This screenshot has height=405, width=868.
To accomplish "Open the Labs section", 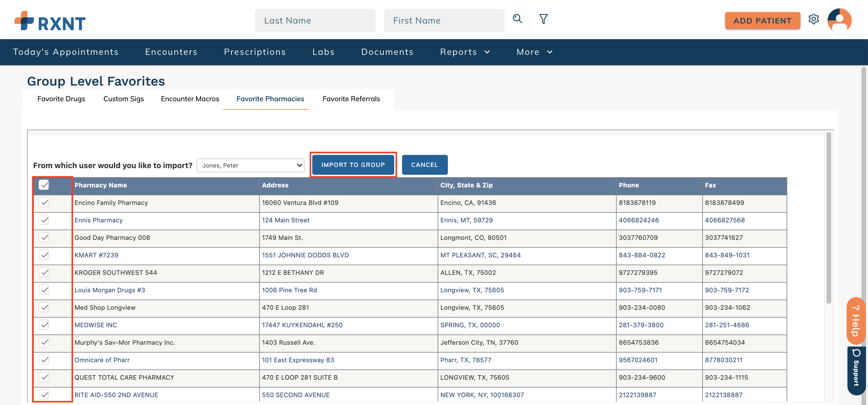I will (323, 52).
